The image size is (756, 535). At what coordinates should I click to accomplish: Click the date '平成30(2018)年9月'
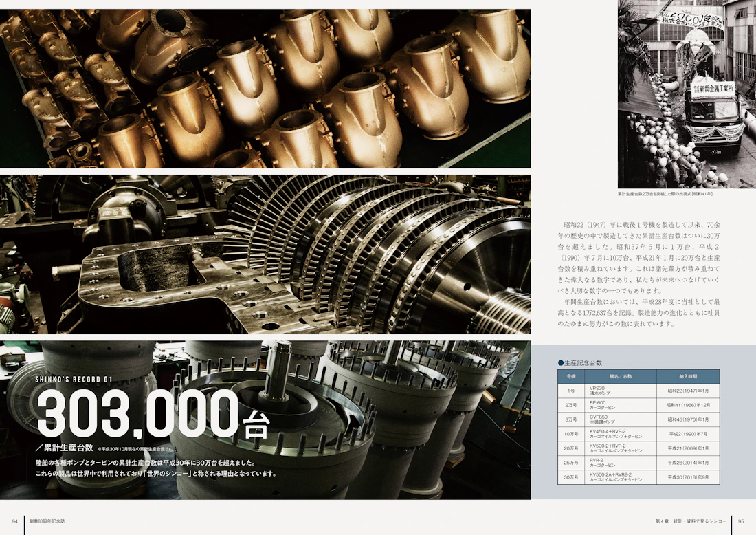[x=688, y=477]
